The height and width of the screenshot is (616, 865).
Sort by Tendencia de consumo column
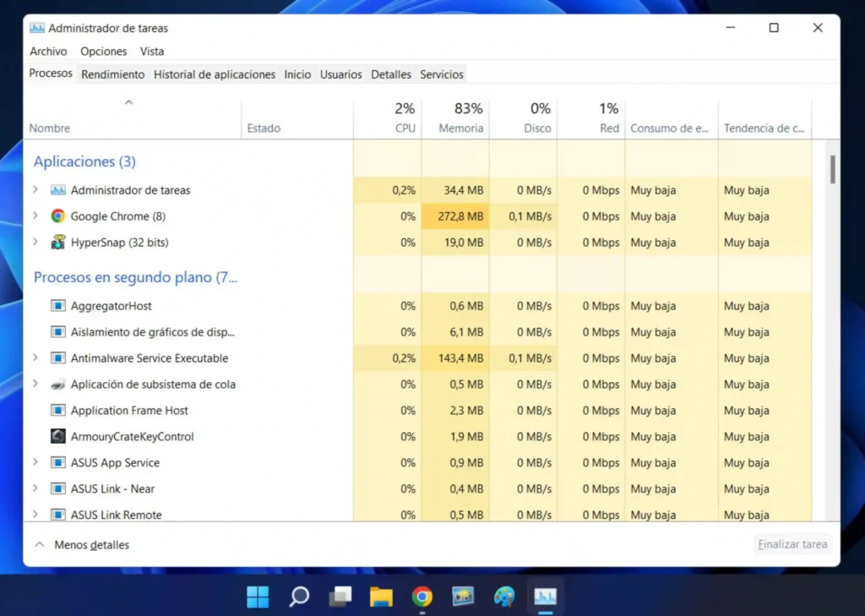coord(764,118)
